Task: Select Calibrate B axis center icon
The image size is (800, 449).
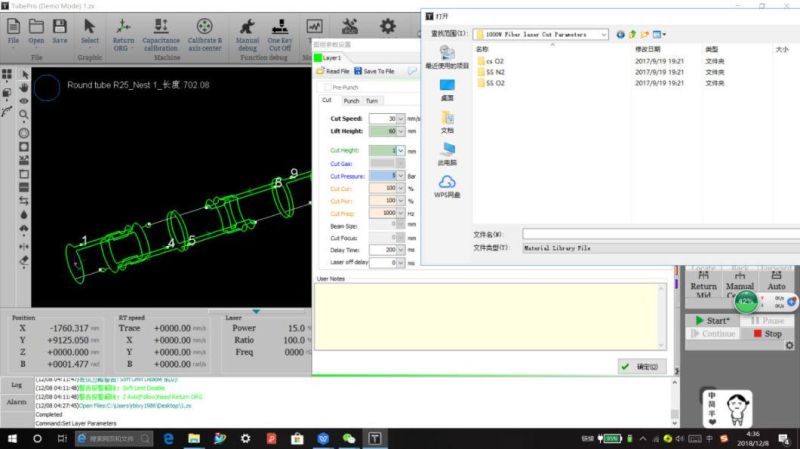Action: pyautogui.click(x=205, y=26)
